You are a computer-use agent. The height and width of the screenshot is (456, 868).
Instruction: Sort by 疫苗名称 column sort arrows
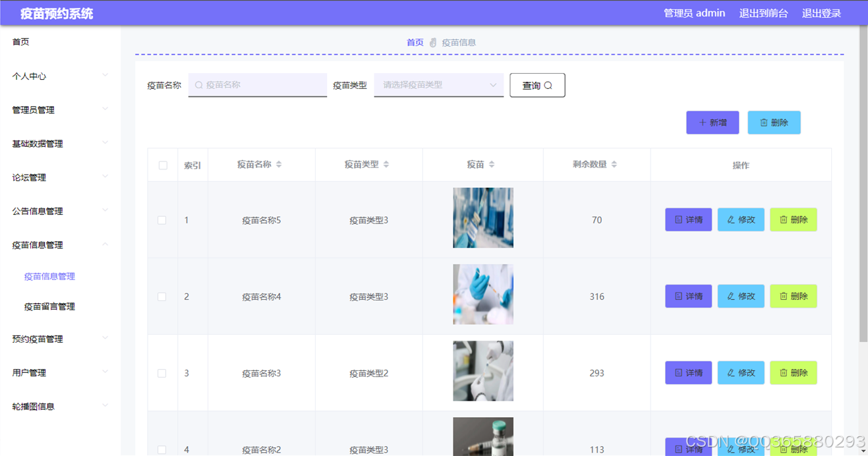[279, 165]
